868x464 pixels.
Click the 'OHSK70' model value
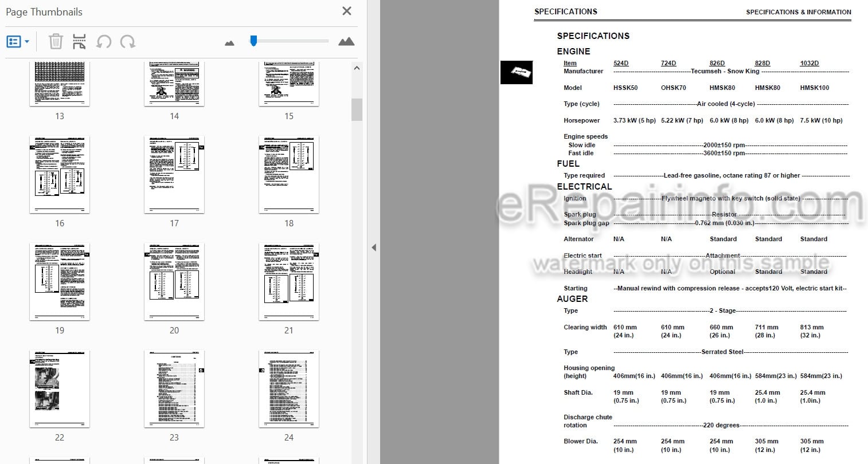674,88
